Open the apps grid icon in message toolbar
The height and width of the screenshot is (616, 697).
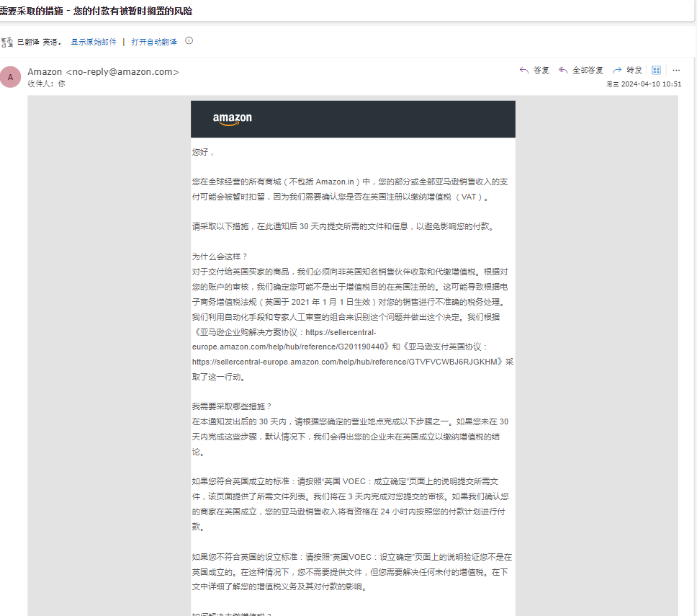point(656,71)
